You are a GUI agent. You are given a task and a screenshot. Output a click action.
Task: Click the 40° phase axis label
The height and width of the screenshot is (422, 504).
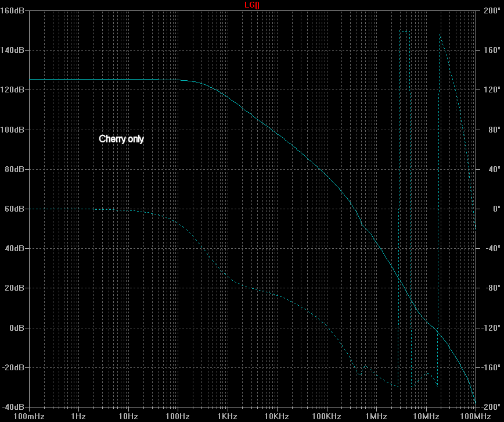click(x=494, y=169)
